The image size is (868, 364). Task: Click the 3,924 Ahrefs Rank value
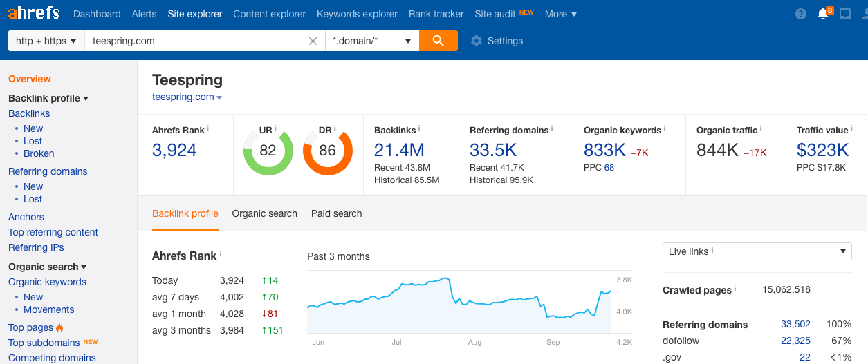coord(174,150)
